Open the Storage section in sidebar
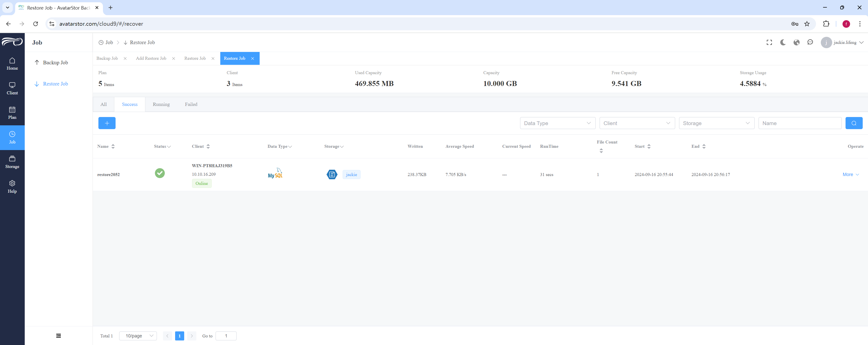Screen dimensions: 868x345 click(12, 162)
